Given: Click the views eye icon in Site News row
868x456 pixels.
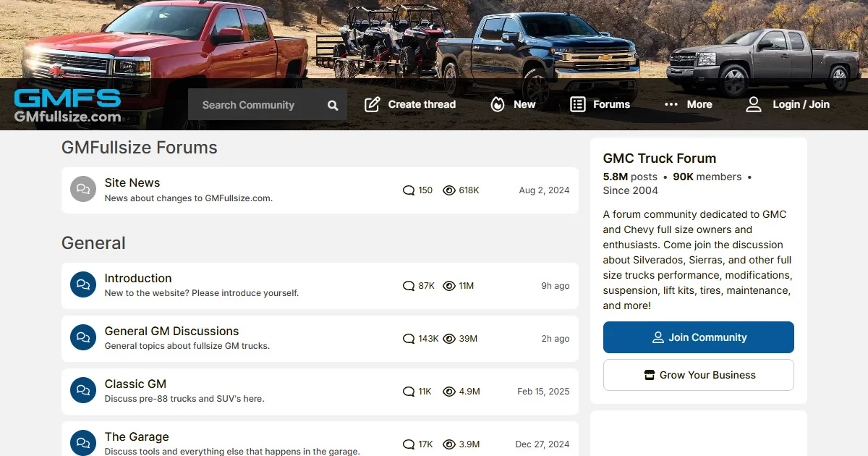Looking at the screenshot, I should coord(449,190).
